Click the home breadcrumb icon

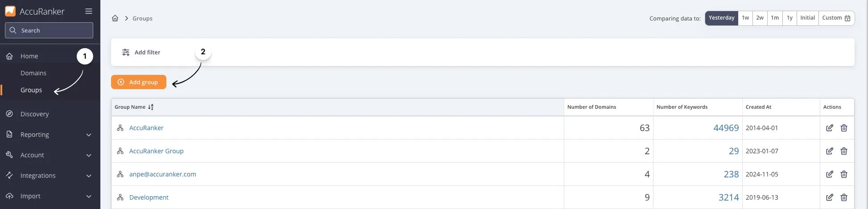pyautogui.click(x=115, y=18)
